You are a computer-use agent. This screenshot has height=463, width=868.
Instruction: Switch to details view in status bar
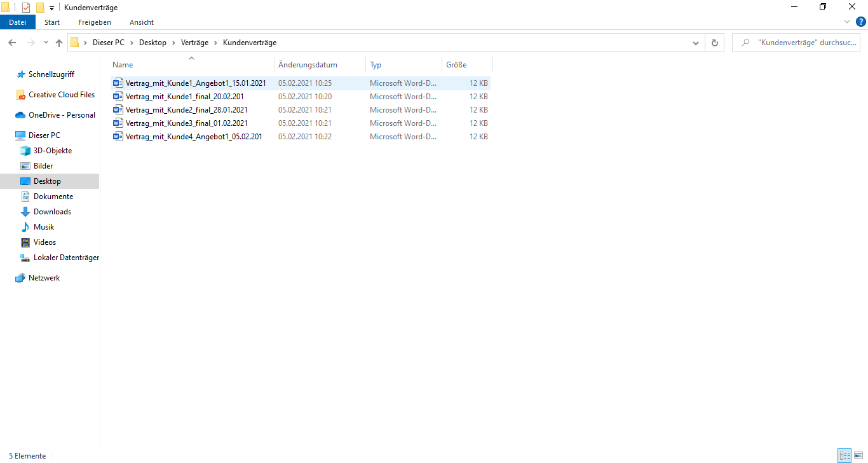pos(844,455)
